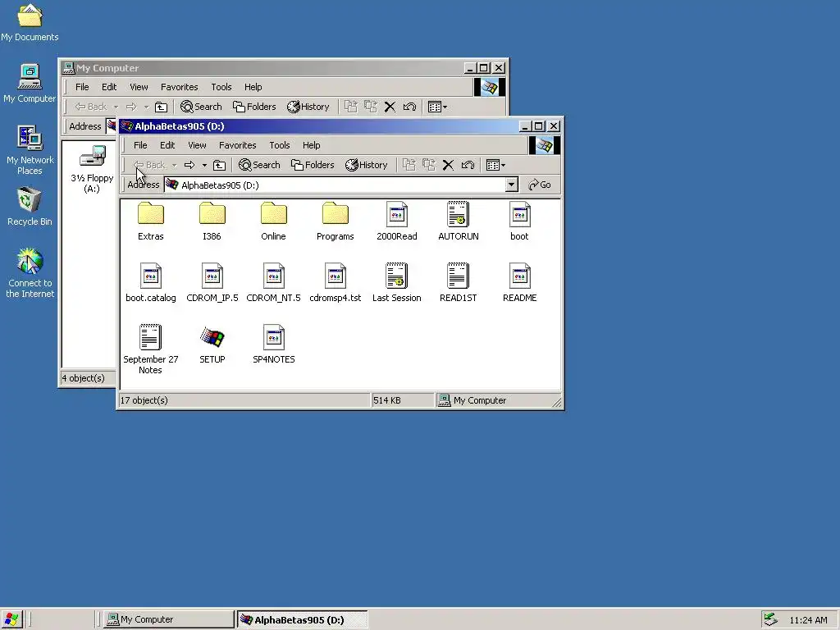Select the cdromsp4.tst file
The image size is (840, 630).
[336, 283]
